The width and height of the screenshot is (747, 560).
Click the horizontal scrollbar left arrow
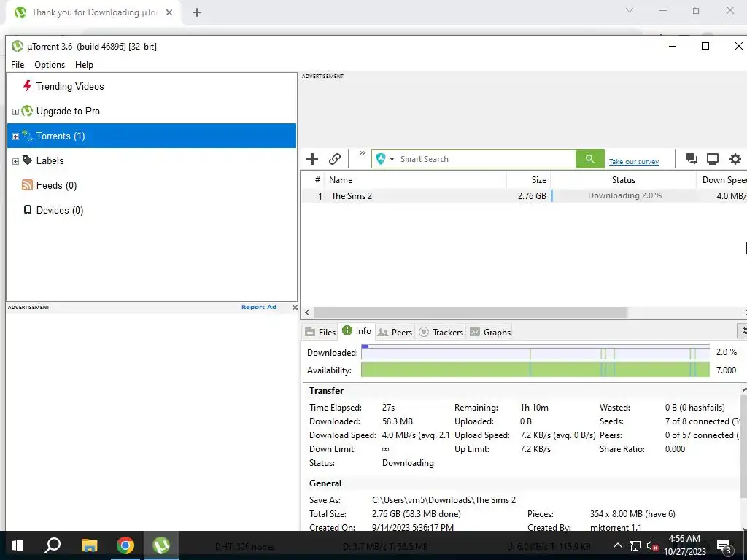coord(307,312)
